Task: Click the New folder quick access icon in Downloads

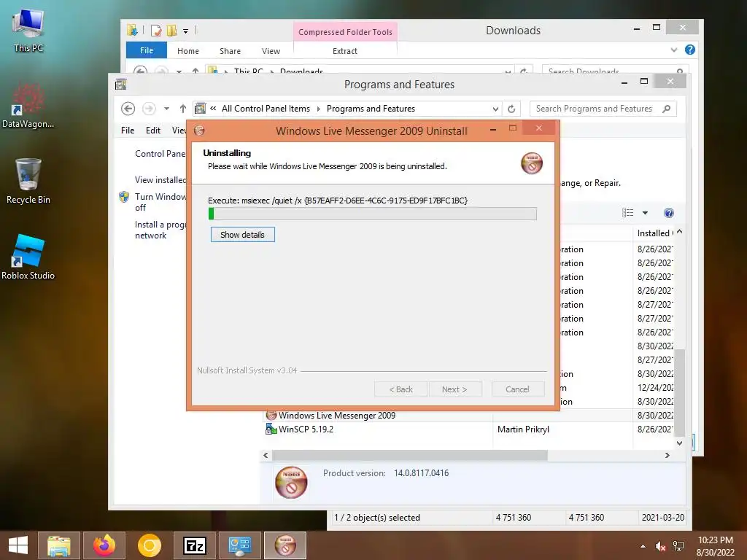Action: click(171, 31)
